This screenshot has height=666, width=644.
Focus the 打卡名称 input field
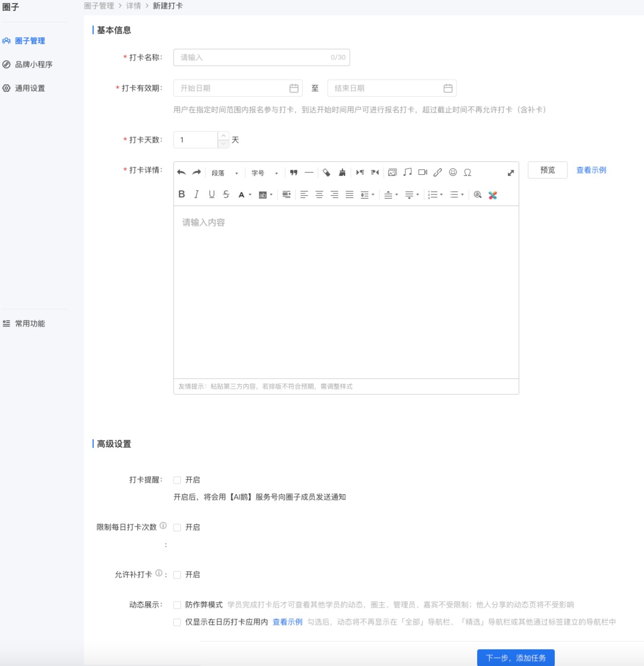pyautogui.click(x=262, y=57)
